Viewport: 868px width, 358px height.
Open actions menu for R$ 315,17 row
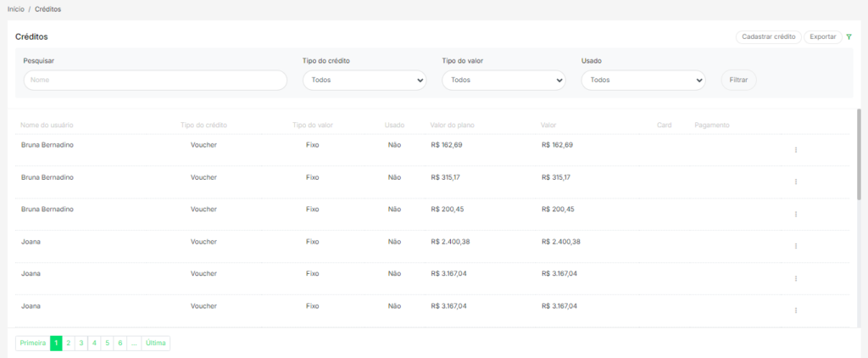click(x=796, y=182)
